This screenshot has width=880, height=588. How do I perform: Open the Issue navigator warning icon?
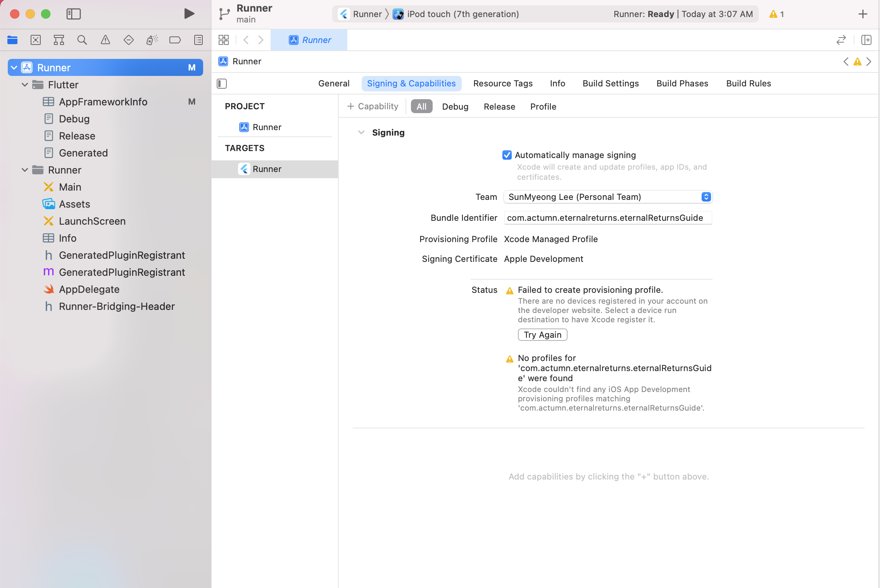click(105, 40)
